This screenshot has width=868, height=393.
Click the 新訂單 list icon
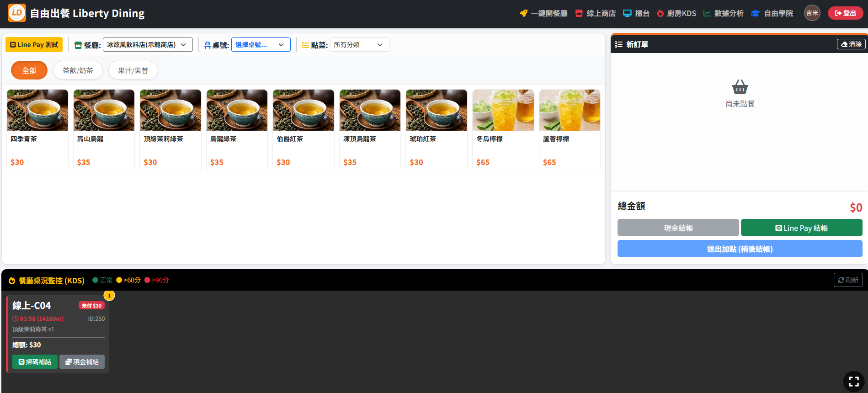click(618, 44)
